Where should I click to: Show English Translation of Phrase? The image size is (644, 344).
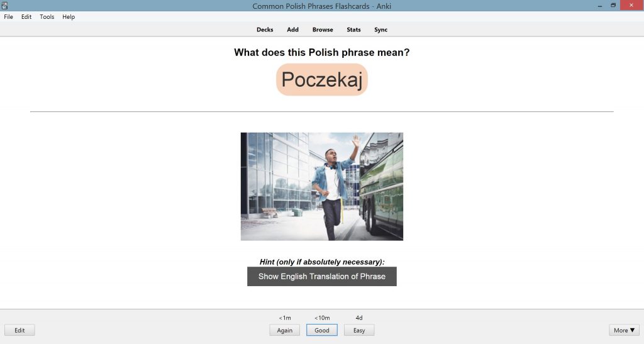tap(322, 276)
